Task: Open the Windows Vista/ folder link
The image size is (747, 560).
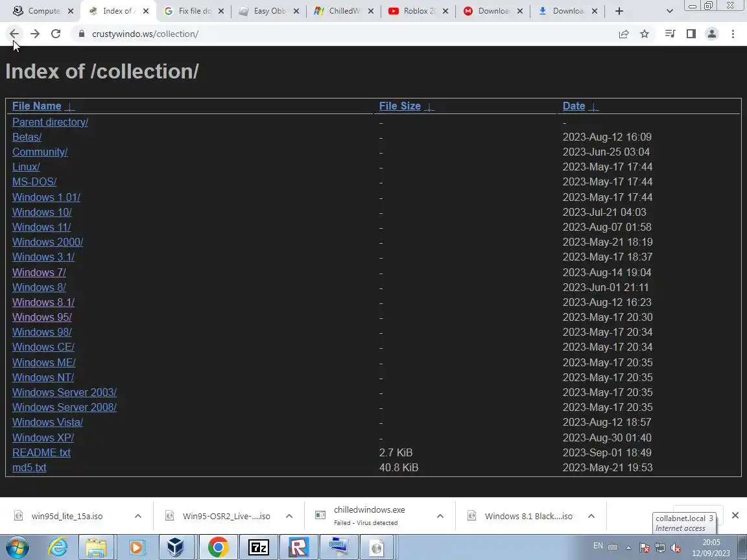Action: pyautogui.click(x=47, y=423)
